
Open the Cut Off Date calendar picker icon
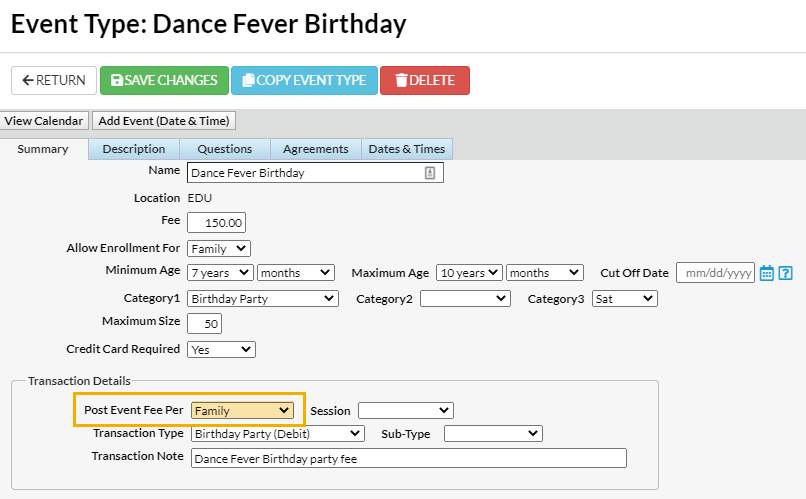tap(766, 273)
